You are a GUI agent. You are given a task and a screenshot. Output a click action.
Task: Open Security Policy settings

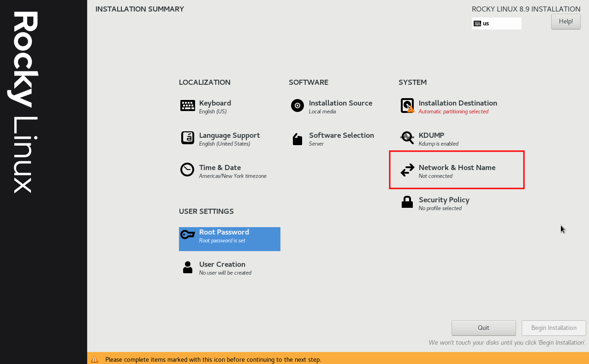coord(444,200)
